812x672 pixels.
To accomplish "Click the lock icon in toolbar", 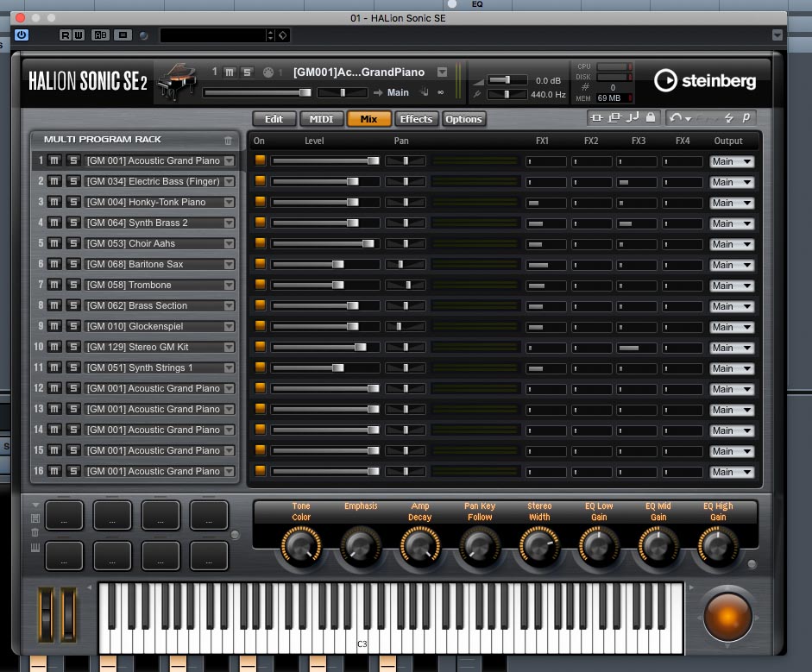I will (651, 117).
